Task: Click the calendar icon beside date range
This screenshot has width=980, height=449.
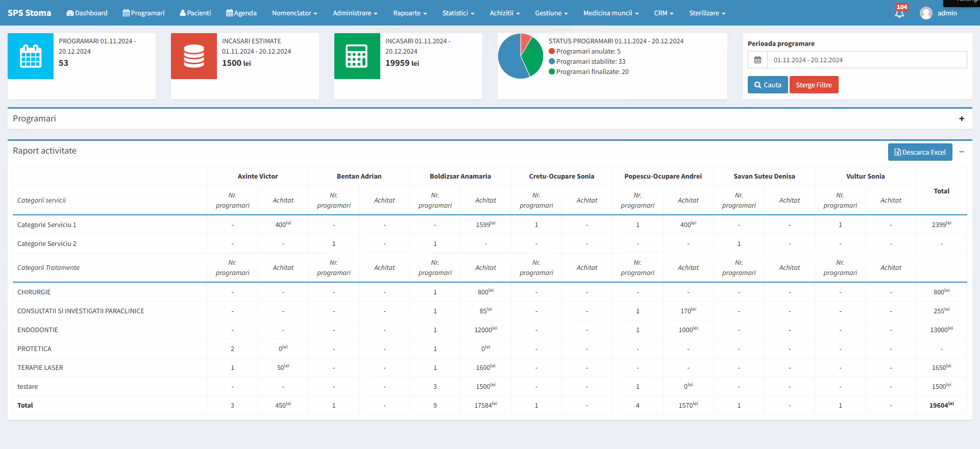Action: point(757,60)
